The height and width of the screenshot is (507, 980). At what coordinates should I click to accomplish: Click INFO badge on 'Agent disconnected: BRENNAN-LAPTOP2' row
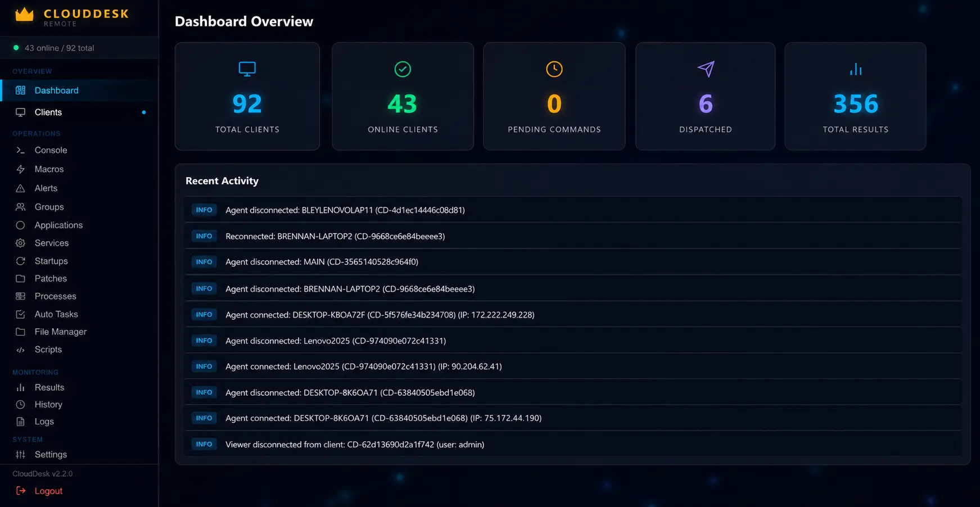pyautogui.click(x=204, y=288)
